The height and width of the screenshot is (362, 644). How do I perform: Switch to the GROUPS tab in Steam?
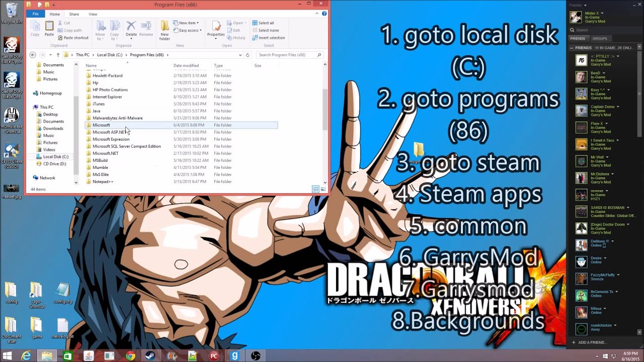[599, 38]
